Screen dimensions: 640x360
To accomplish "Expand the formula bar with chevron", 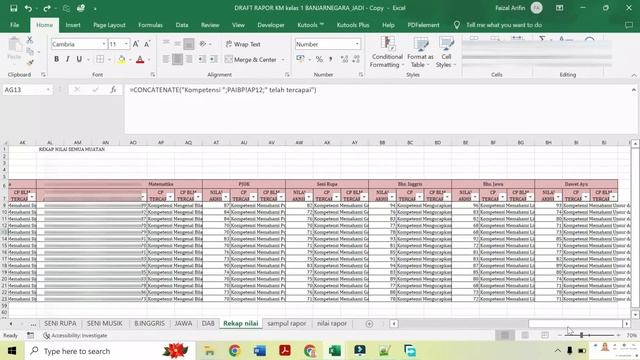I will pos(634,90).
